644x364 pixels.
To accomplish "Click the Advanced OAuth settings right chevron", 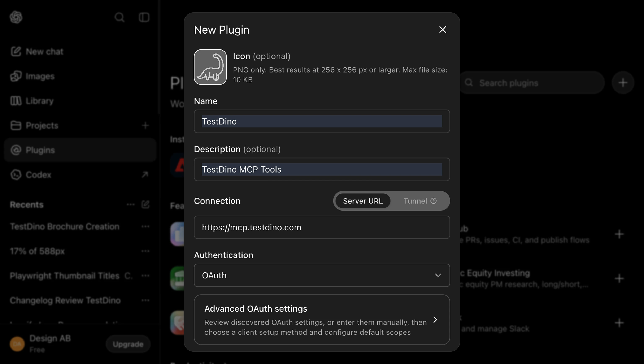I will (435, 320).
